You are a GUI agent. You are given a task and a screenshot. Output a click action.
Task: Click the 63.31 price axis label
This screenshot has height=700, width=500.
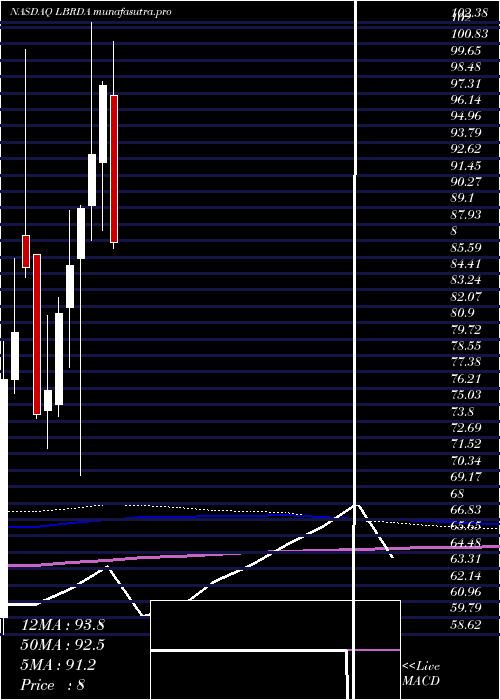[466, 559]
